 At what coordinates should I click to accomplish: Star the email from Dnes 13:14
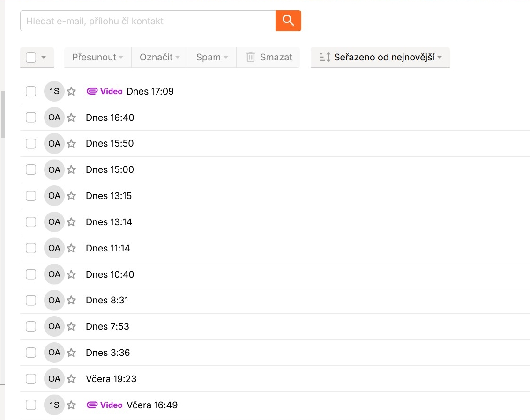(71, 222)
